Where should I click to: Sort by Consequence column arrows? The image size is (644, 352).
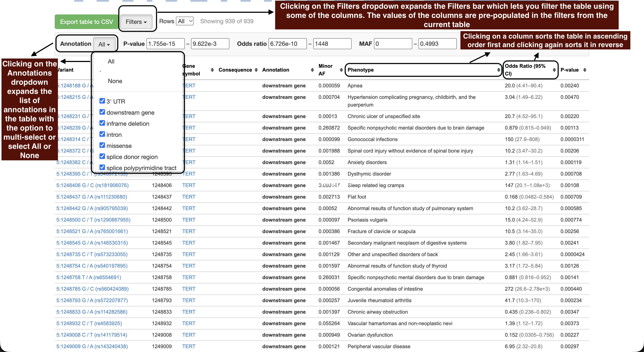[x=256, y=70]
